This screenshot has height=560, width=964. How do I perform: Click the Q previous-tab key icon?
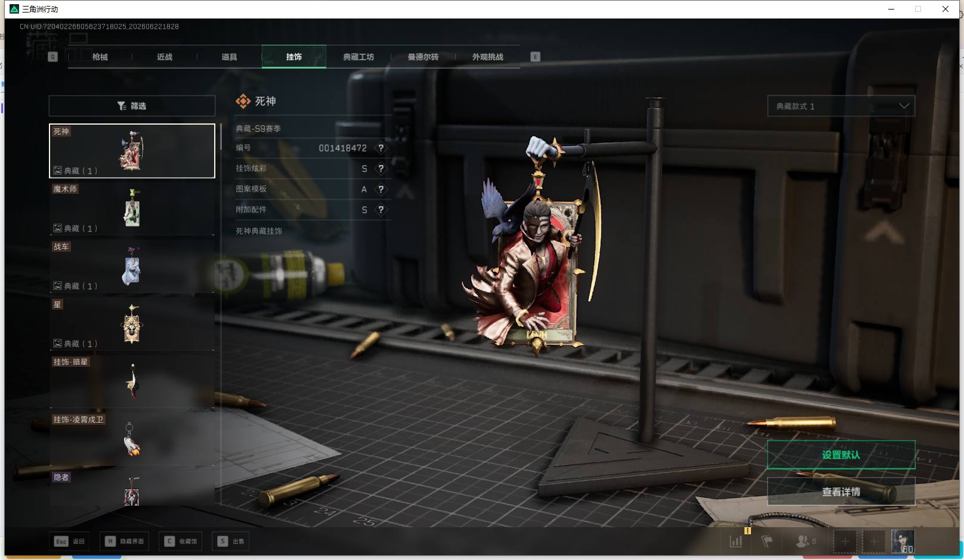(x=52, y=57)
